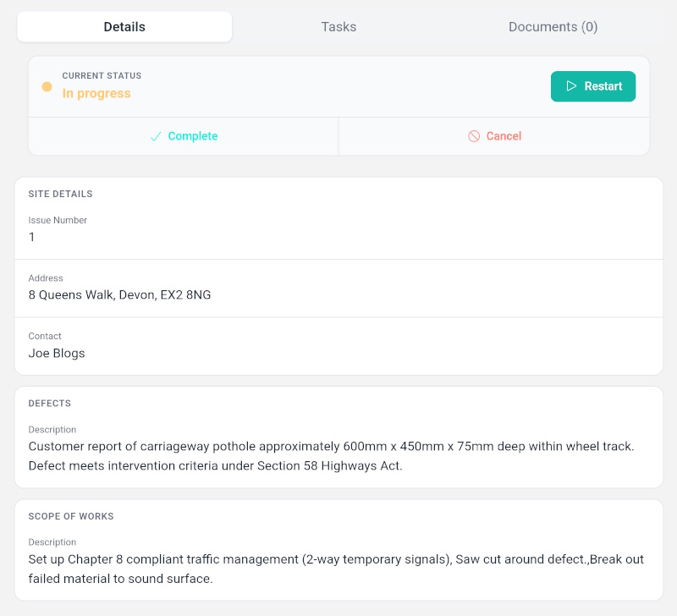This screenshot has width=677, height=616.
Task: Click the Current Status label
Action: [x=102, y=76]
